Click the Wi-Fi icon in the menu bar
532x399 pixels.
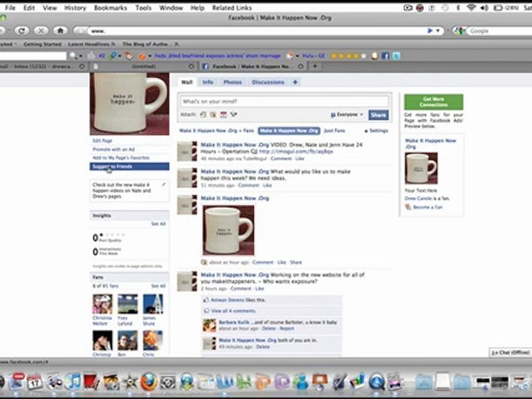click(x=471, y=7)
